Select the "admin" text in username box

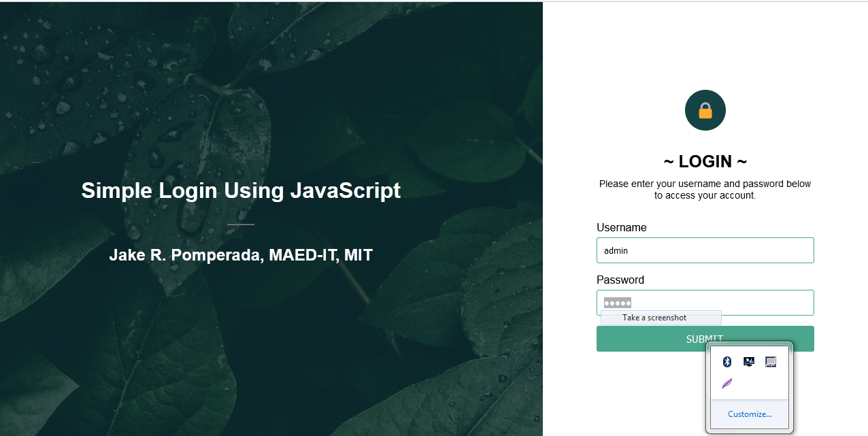(615, 250)
